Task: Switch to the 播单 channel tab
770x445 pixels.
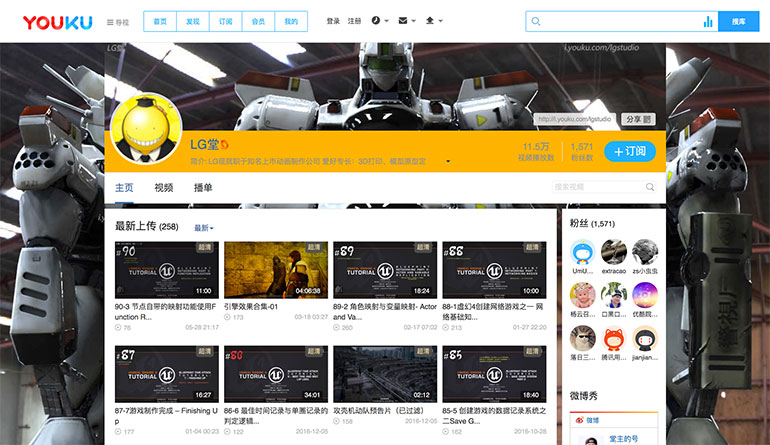Action: [203, 188]
